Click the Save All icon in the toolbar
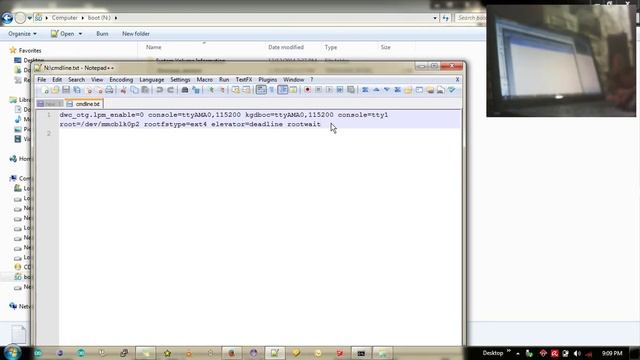 [x=77, y=90]
